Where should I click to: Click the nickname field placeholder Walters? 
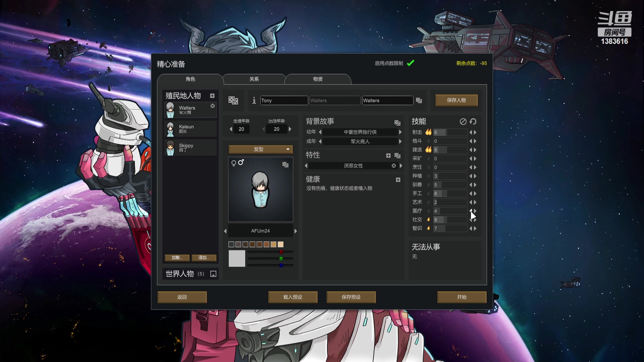[335, 101]
